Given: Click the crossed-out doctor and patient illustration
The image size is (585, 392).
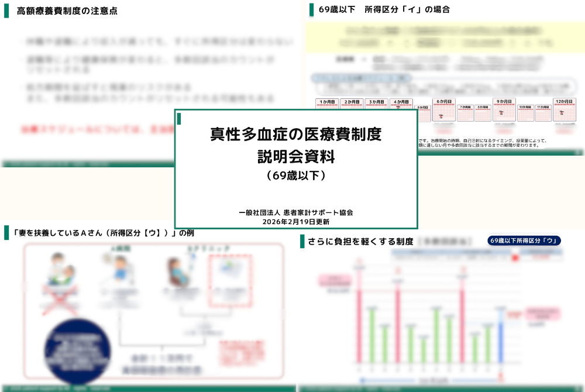Looking at the screenshot, I should pos(58,280).
